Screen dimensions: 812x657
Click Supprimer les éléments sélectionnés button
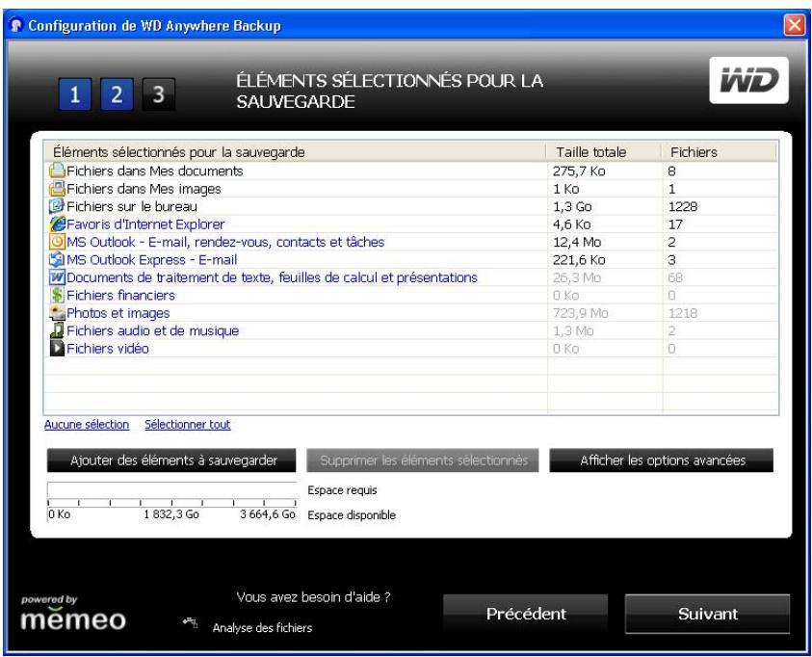point(423,460)
